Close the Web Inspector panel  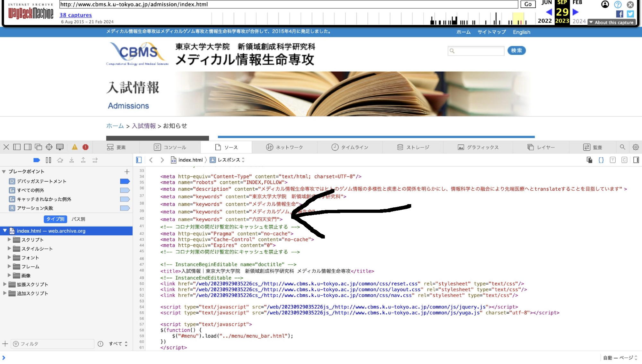pos(6,147)
